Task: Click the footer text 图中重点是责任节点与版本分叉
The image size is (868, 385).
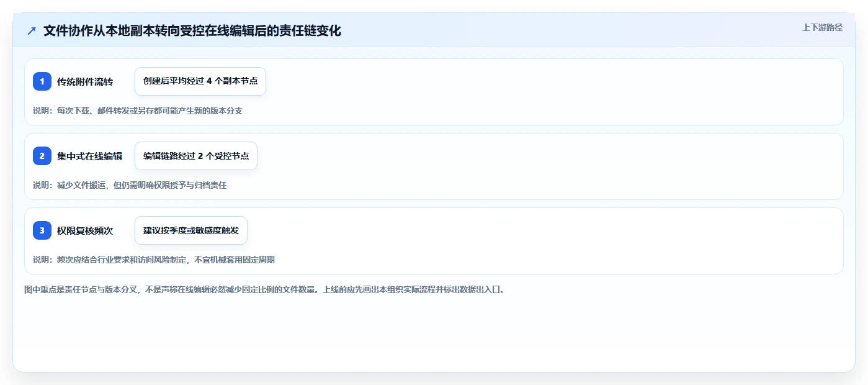Action: [265, 289]
